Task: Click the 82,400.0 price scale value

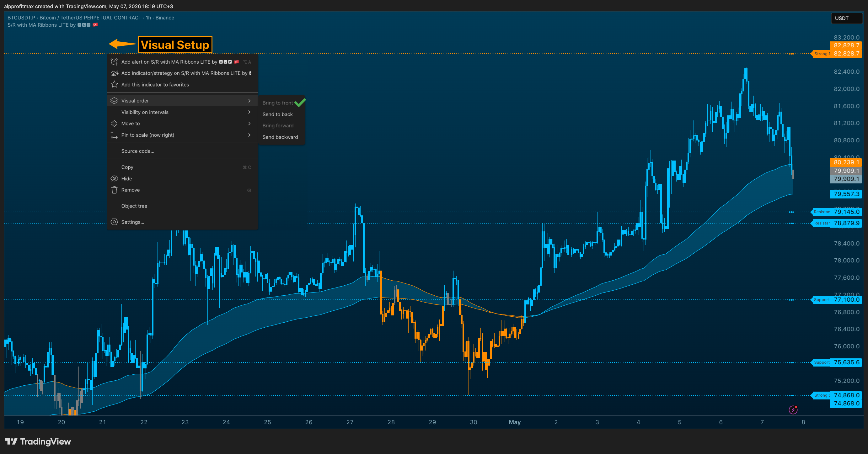Action: click(x=846, y=72)
